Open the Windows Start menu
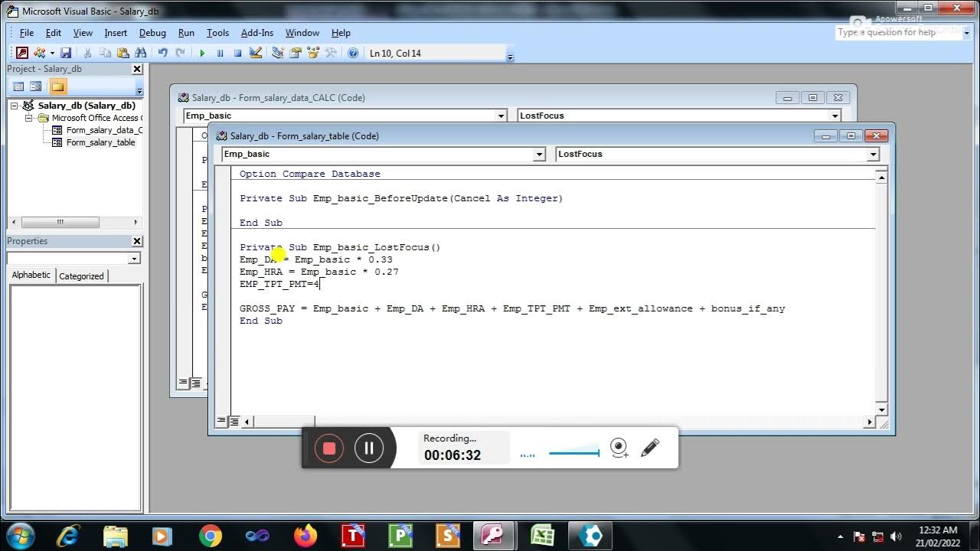980x551 pixels. click(19, 535)
